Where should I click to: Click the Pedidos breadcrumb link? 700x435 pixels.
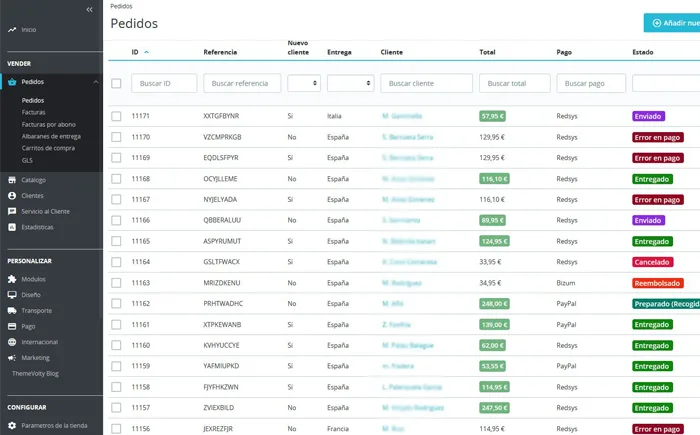(x=121, y=6)
